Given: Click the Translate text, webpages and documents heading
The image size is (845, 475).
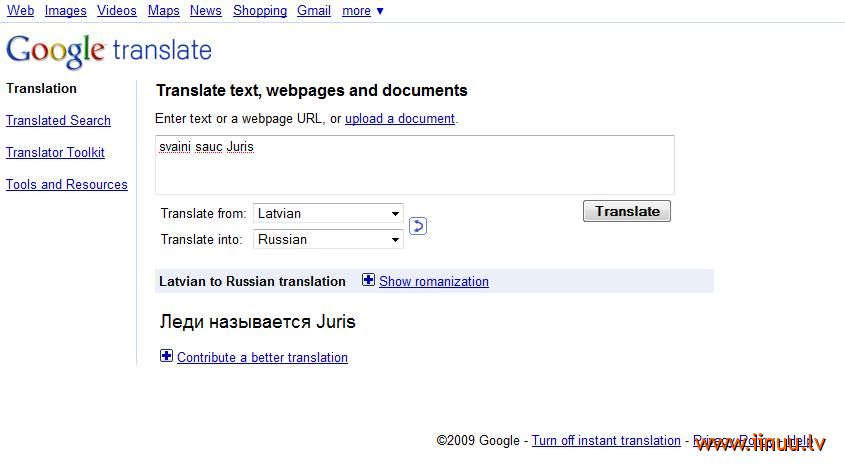Looking at the screenshot, I should click(311, 91).
